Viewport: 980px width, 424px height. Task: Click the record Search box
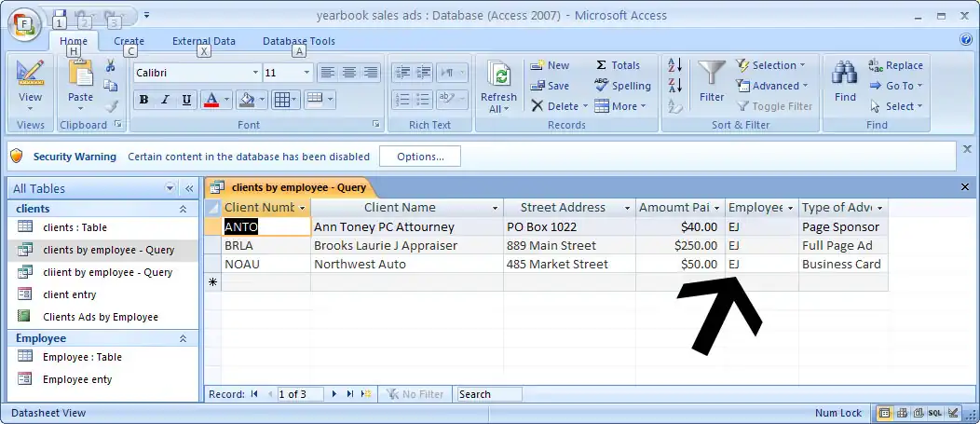click(x=488, y=394)
